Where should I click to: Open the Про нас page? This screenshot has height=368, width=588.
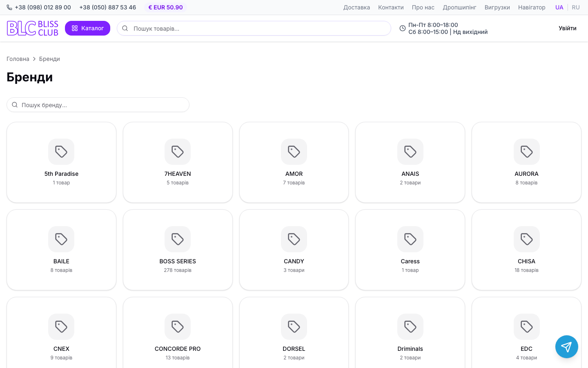click(423, 7)
